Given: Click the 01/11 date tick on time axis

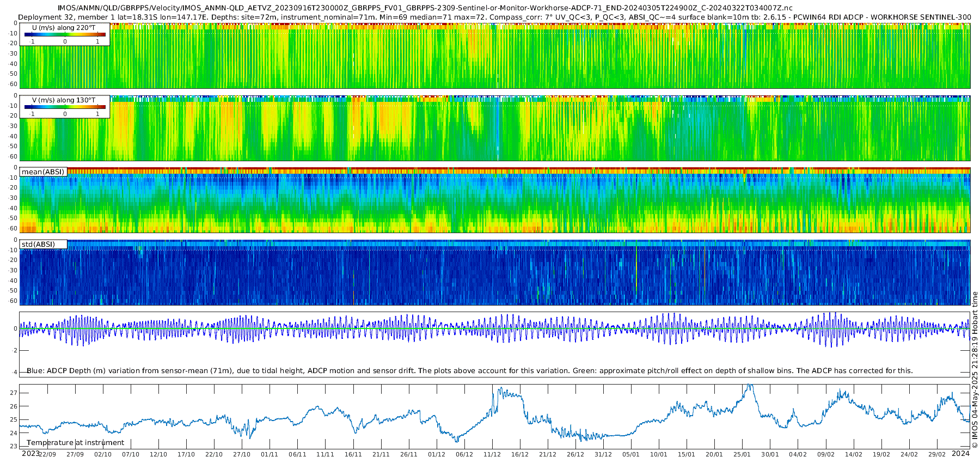Looking at the screenshot, I should (x=269, y=454).
